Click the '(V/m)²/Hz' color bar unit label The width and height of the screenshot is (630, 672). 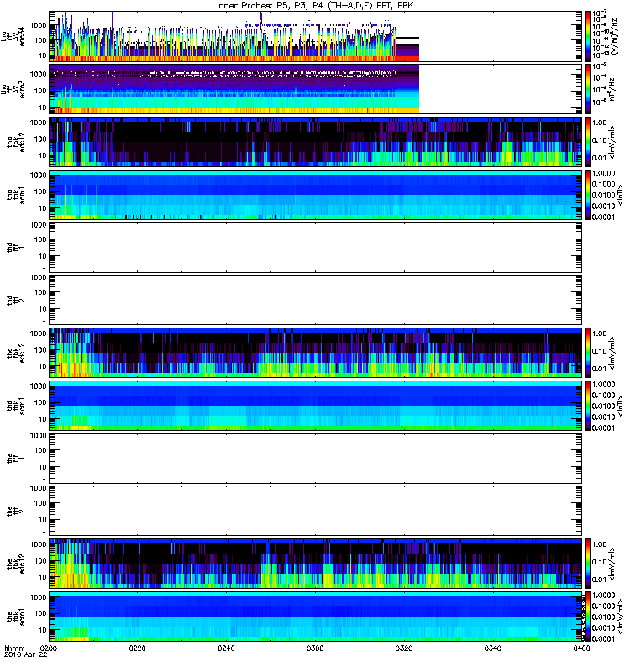615,36
